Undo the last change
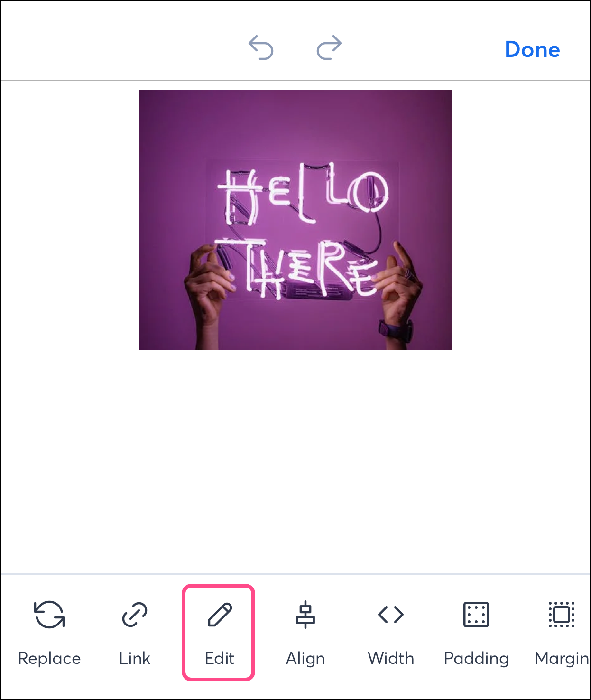The width and height of the screenshot is (591, 700). [x=261, y=47]
